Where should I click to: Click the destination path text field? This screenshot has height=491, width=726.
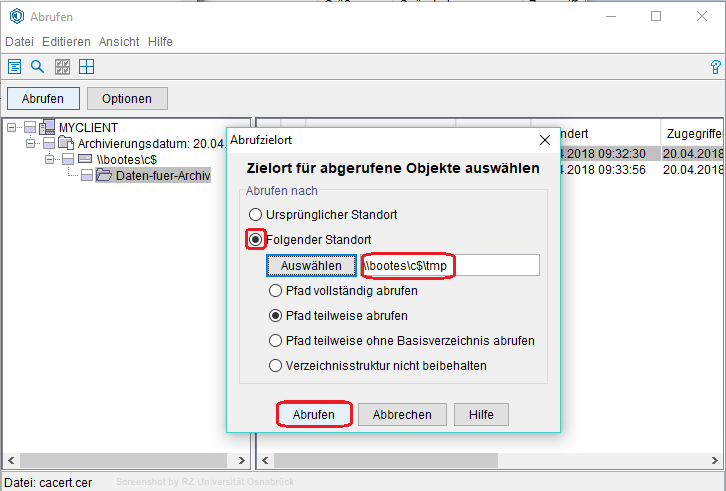click(490, 265)
